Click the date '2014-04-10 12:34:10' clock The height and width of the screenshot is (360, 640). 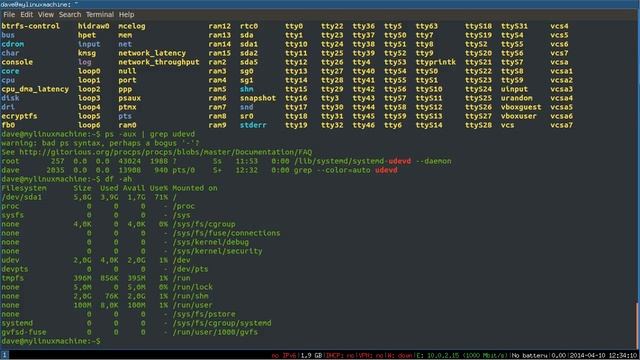603,356
